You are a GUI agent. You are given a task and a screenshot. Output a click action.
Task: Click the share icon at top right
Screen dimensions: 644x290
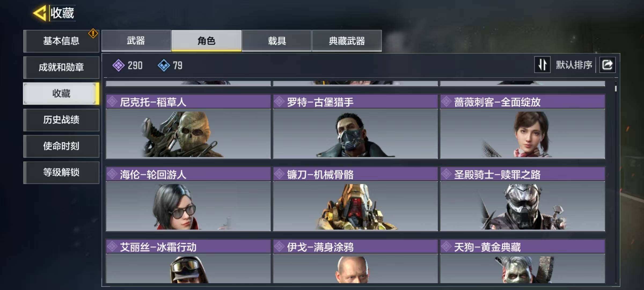607,65
